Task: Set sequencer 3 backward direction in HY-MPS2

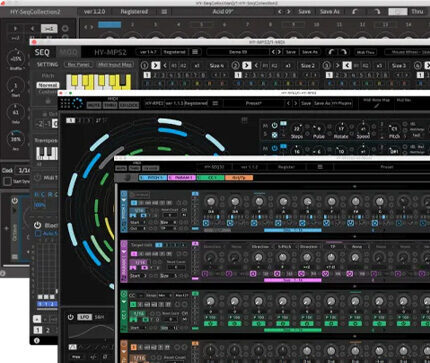Action: [347, 65]
